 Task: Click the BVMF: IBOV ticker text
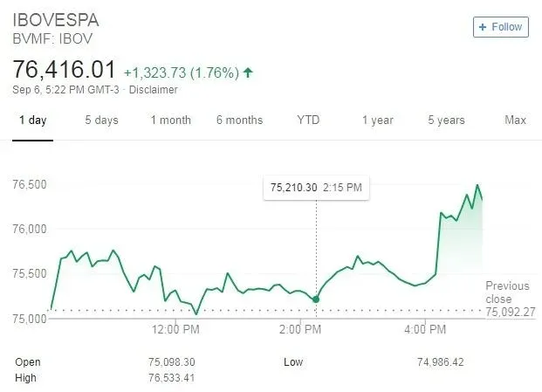click(52, 38)
